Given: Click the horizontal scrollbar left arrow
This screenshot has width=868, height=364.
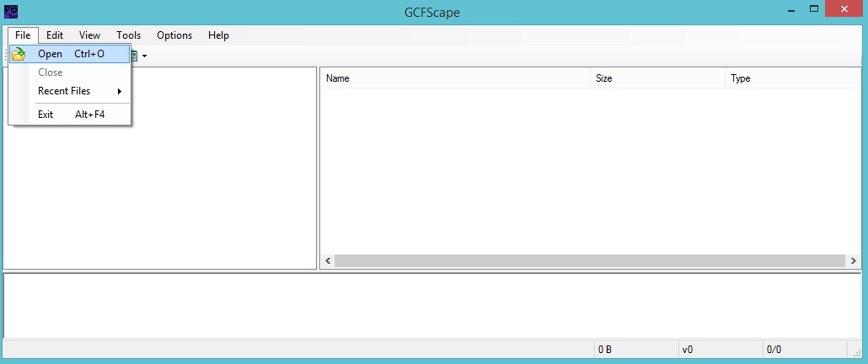Looking at the screenshot, I should click(328, 261).
